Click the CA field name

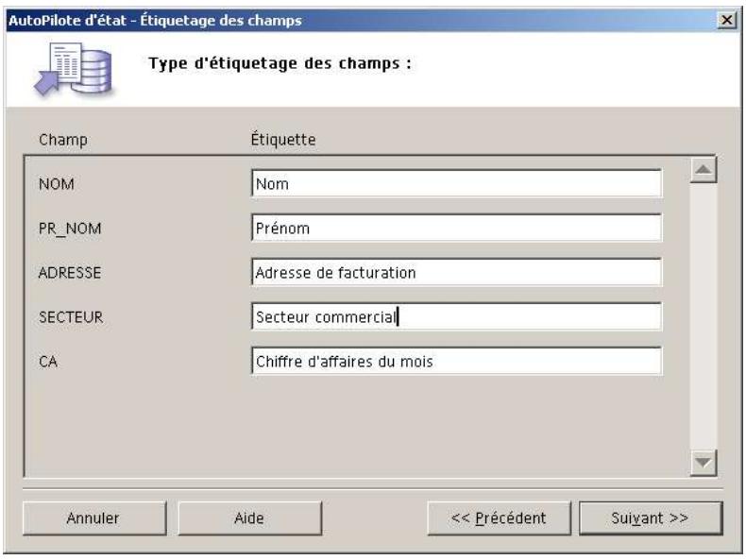pos(48,362)
